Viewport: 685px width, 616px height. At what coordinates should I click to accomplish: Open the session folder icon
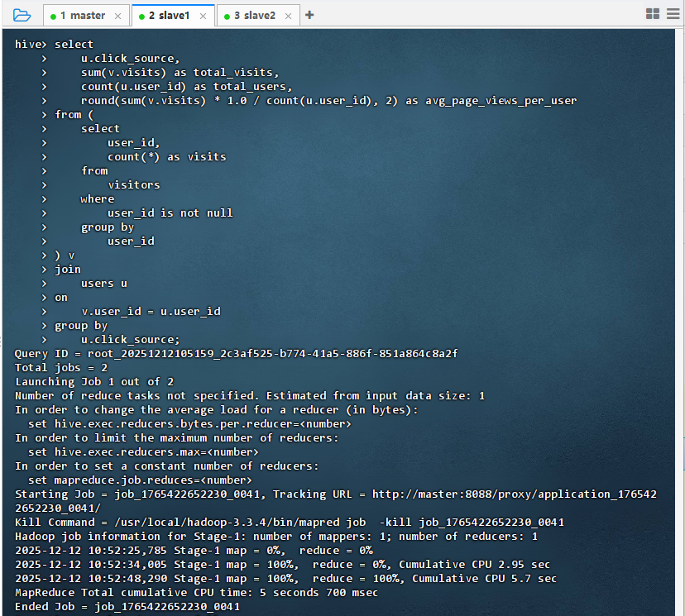(x=22, y=15)
